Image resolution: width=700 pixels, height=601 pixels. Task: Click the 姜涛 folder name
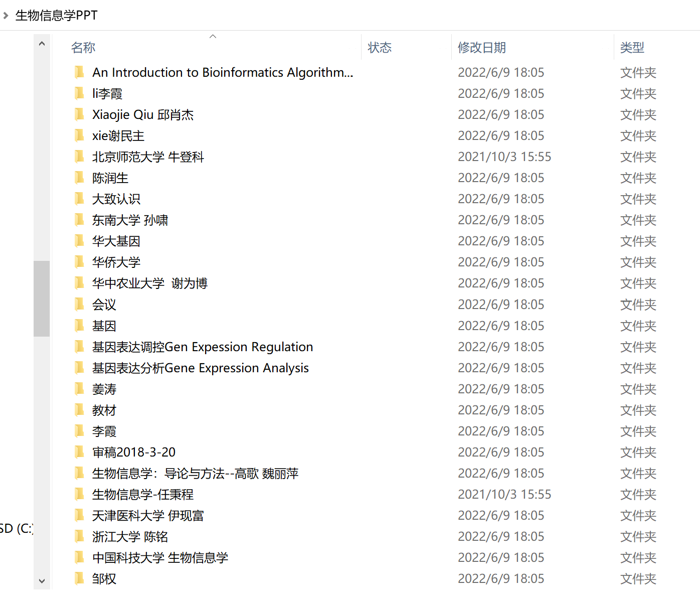pos(104,389)
